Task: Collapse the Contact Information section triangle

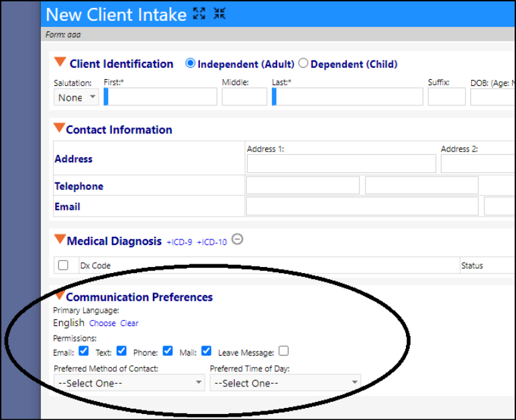Action: 59,127
